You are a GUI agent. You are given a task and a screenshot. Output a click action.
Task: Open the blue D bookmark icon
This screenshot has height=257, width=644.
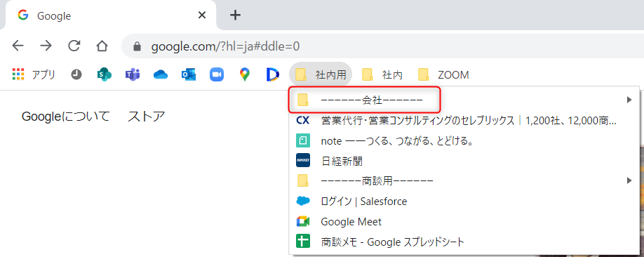click(273, 74)
